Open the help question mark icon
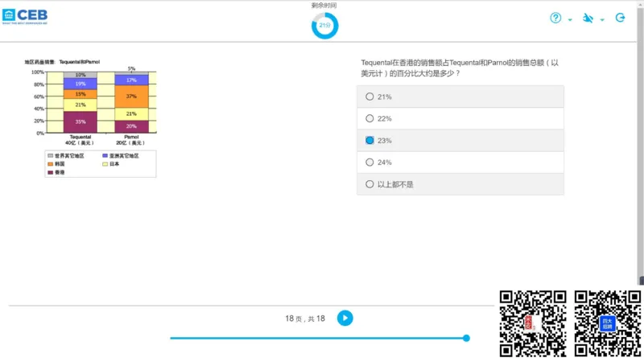Viewport: 644px width, 362px height. pyautogui.click(x=555, y=18)
